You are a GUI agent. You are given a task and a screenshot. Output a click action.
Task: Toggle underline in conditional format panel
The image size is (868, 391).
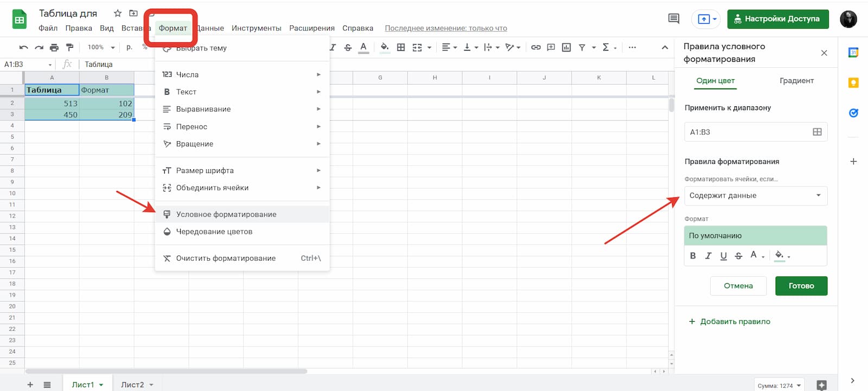[x=723, y=256]
